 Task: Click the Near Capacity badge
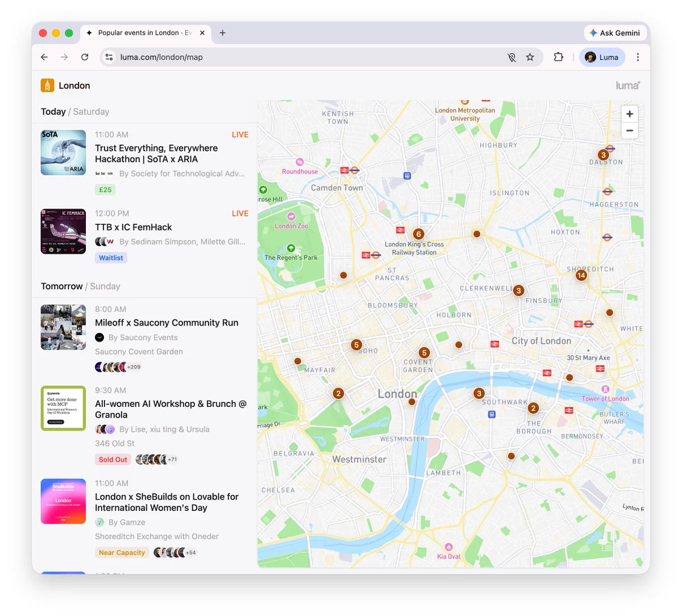(x=122, y=552)
